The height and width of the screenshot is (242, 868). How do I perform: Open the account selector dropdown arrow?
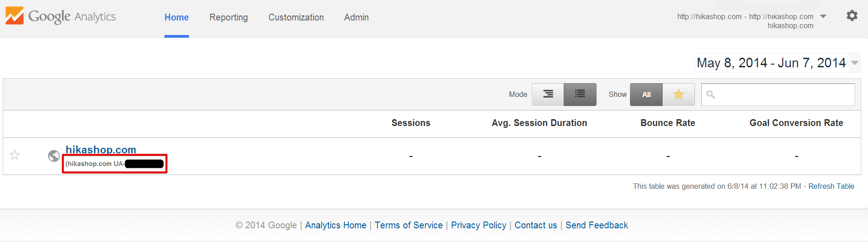pos(823,16)
